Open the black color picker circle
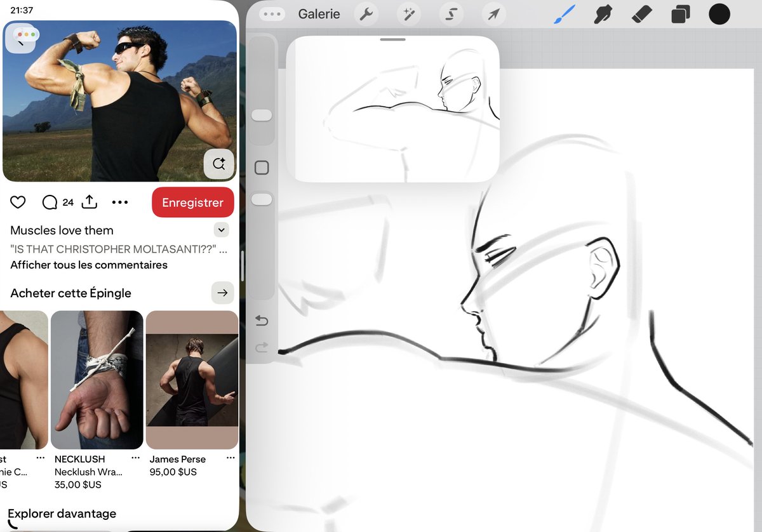Screen dimensions: 762x532 719,14
